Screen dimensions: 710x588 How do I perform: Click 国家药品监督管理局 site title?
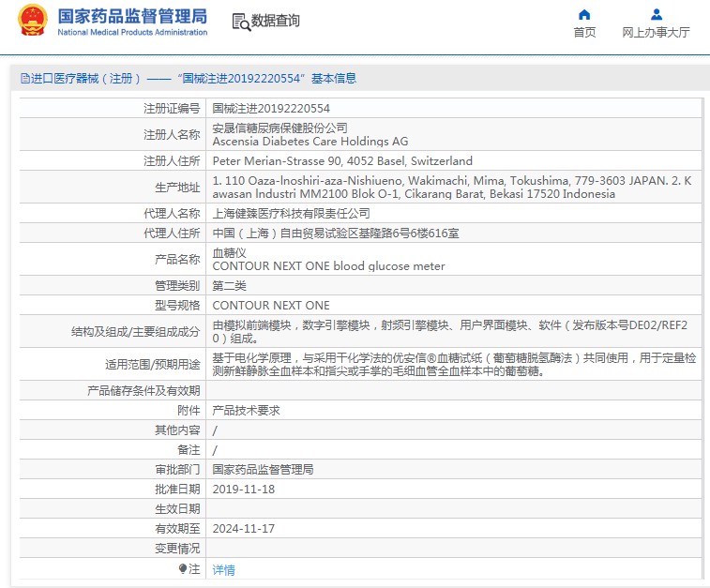[132, 16]
